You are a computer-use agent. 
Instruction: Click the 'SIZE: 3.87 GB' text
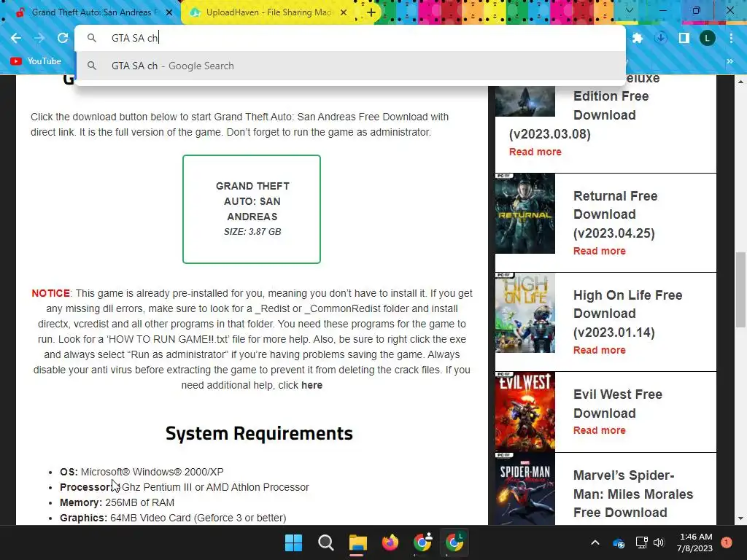point(252,232)
